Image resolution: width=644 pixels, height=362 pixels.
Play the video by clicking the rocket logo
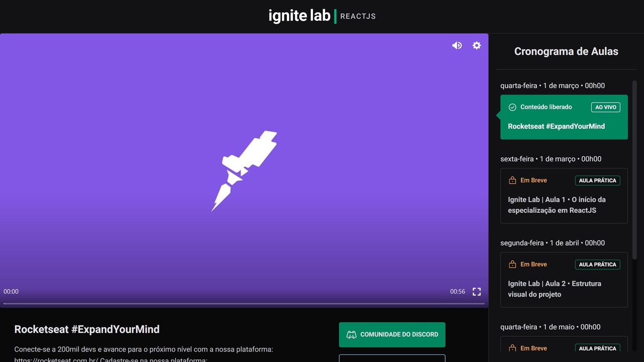pyautogui.click(x=244, y=171)
